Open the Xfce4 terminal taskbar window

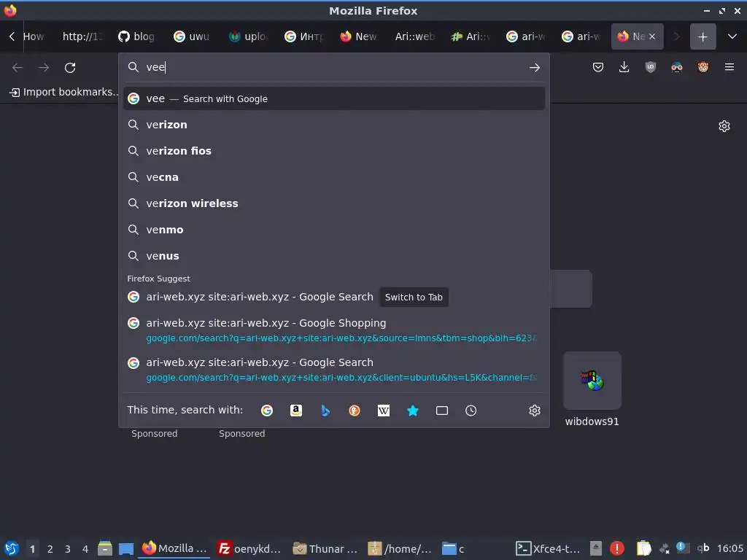(548, 548)
